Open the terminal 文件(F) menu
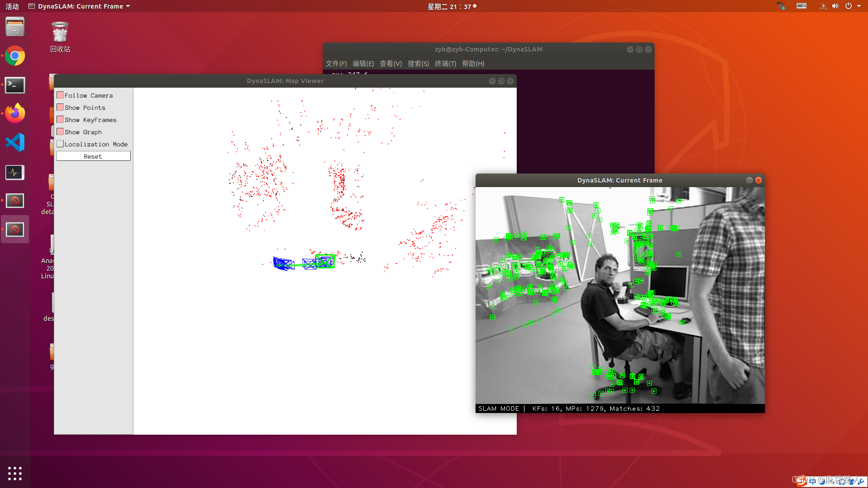 point(336,64)
